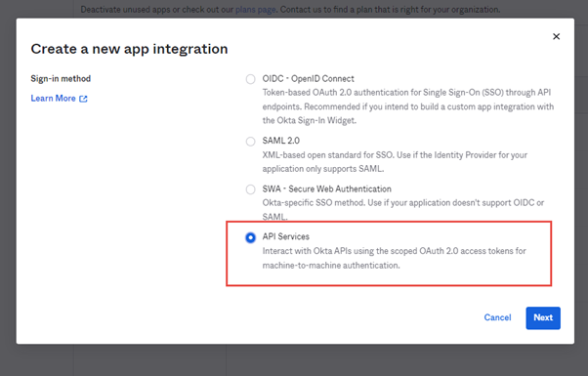Click the external-link icon beside Learn More
The image size is (588, 376).
pyautogui.click(x=83, y=99)
